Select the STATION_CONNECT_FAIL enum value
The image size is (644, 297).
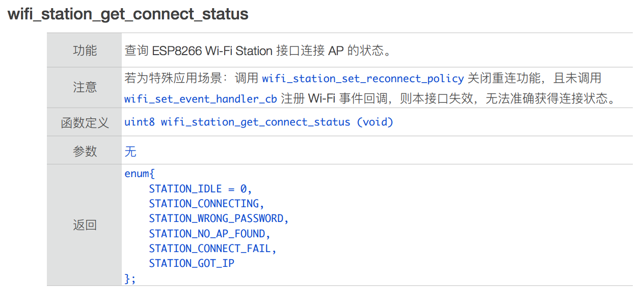tap(212, 249)
